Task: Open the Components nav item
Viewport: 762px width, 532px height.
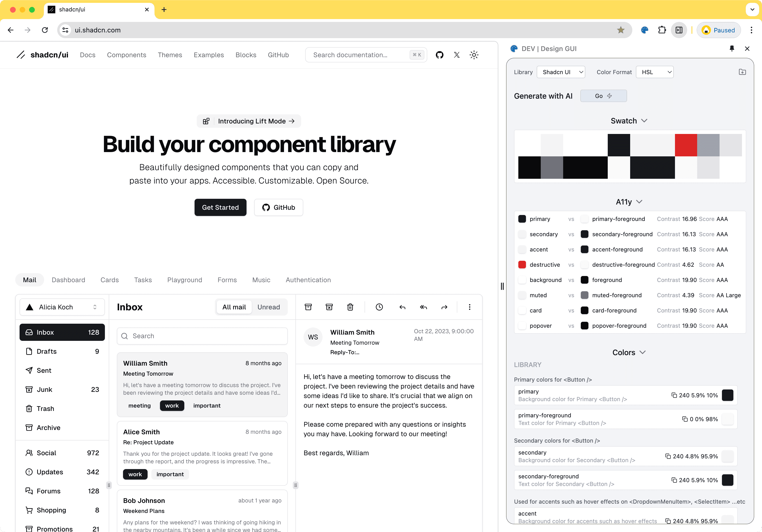Action: tap(126, 55)
